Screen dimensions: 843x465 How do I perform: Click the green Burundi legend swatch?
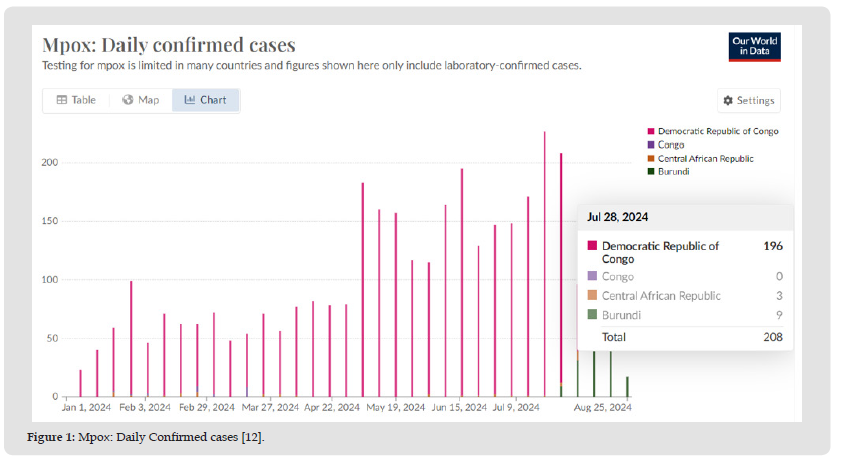(x=651, y=171)
